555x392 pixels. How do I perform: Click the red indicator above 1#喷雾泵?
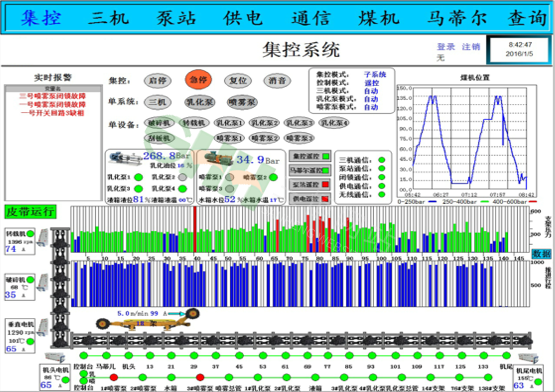pyautogui.click(x=114, y=378)
